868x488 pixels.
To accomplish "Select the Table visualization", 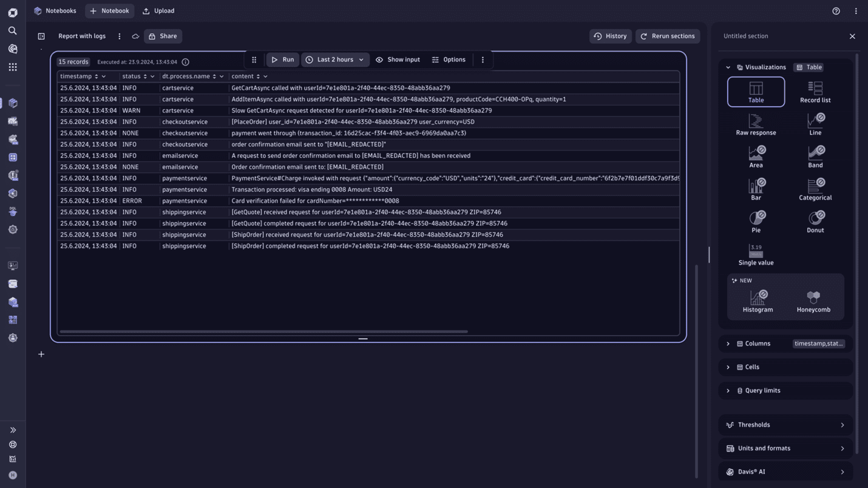I will (x=756, y=92).
